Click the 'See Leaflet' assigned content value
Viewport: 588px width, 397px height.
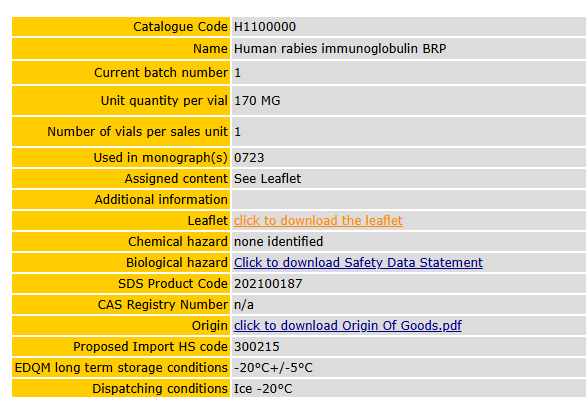(267, 178)
